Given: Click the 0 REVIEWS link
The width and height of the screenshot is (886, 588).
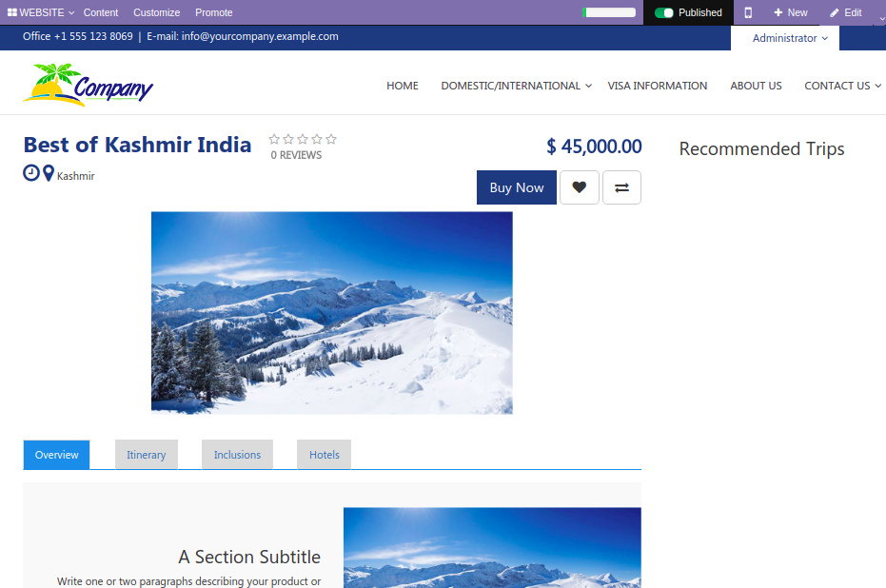Looking at the screenshot, I should pos(296,155).
